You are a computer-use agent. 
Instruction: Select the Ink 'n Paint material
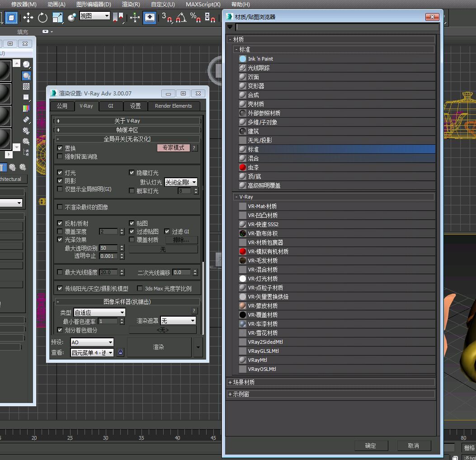[x=337, y=59]
